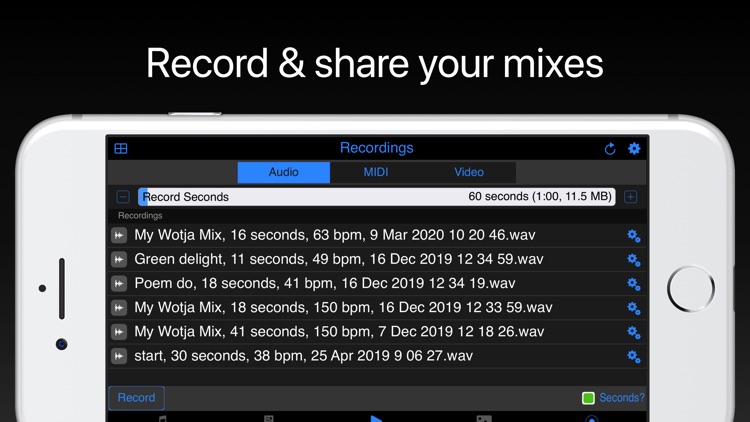
Task: Play Poem do recording
Action: [x=119, y=283]
